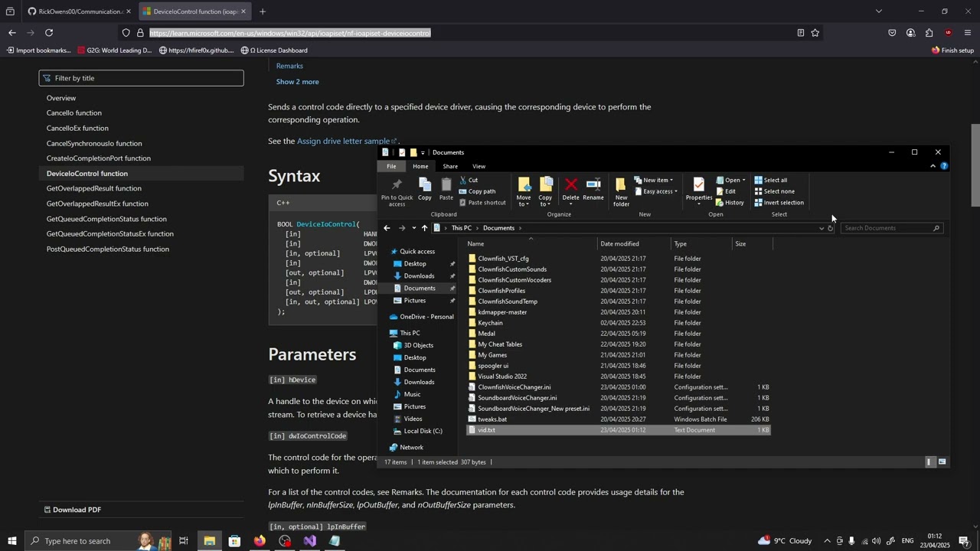Image resolution: width=980 pixels, height=551 pixels.
Task: Reload the Firefox page
Action: pyautogui.click(x=49, y=33)
